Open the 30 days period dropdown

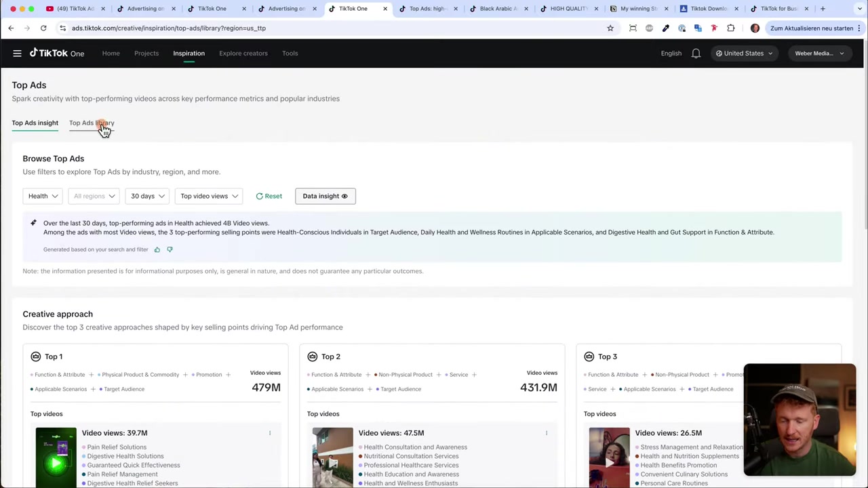147,196
